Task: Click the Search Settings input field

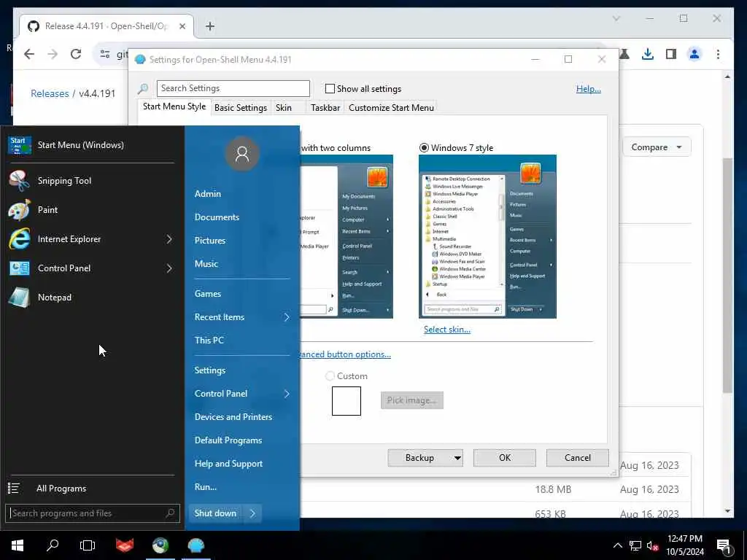Action: (233, 88)
